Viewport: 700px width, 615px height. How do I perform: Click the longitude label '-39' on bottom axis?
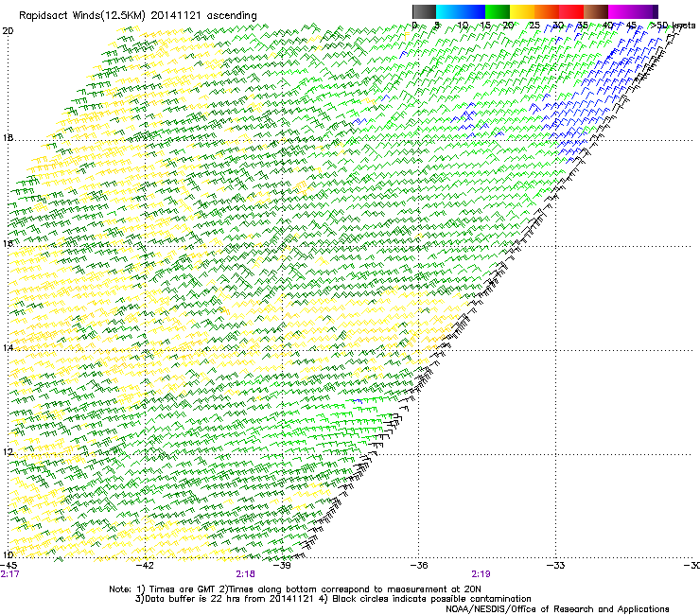tap(282, 566)
